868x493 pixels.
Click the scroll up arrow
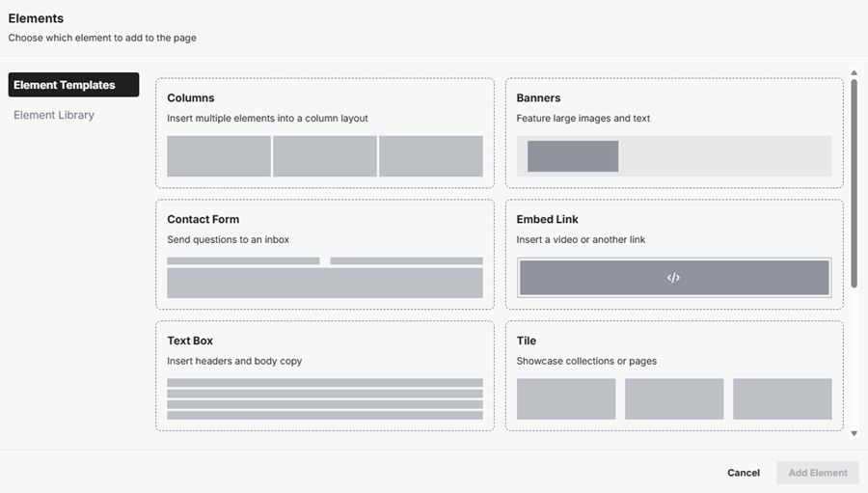854,72
